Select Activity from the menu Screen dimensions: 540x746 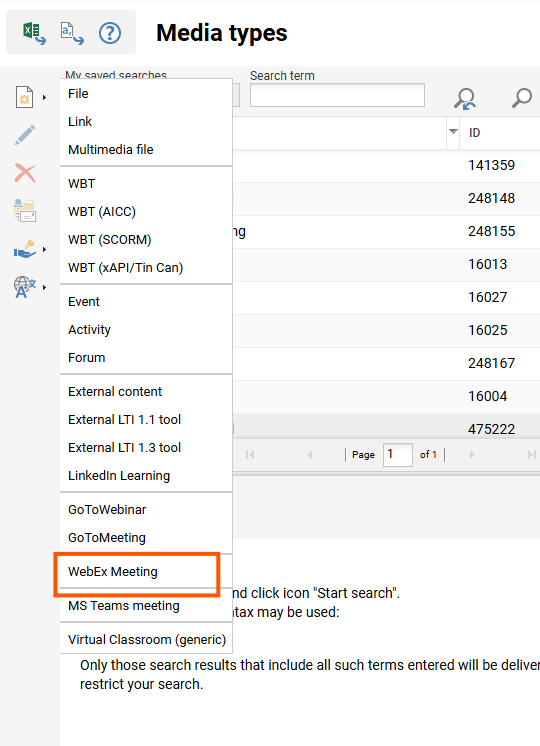click(146, 330)
